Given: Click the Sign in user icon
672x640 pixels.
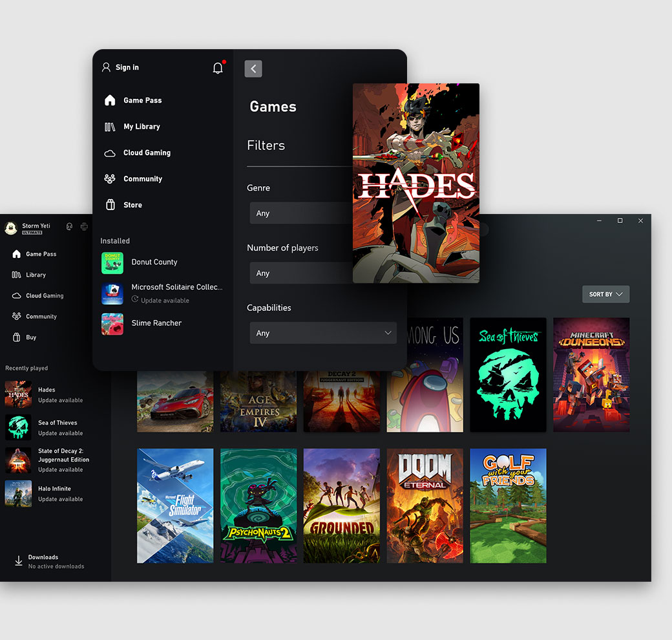Looking at the screenshot, I should (106, 67).
